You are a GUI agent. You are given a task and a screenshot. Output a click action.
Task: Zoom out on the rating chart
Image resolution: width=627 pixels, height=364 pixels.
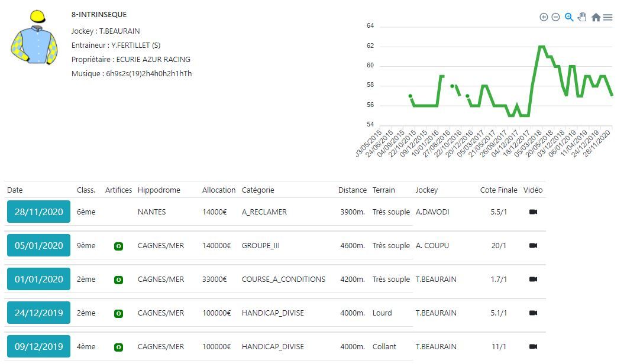coord(555,17)
